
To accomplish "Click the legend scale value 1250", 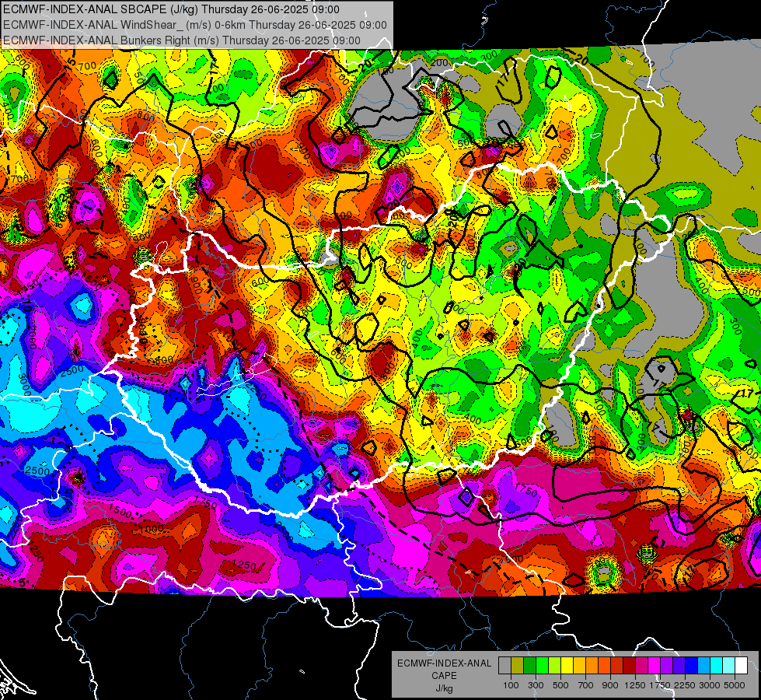I will point(635,685).
